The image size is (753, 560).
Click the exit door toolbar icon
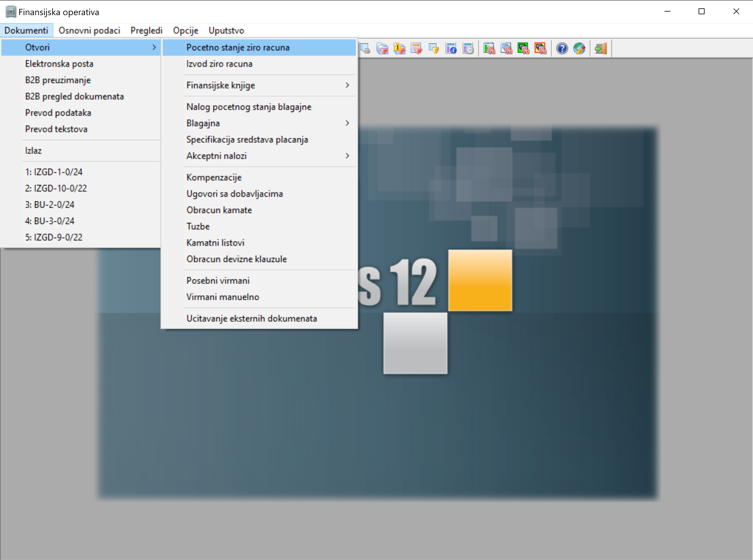(601, 49)
